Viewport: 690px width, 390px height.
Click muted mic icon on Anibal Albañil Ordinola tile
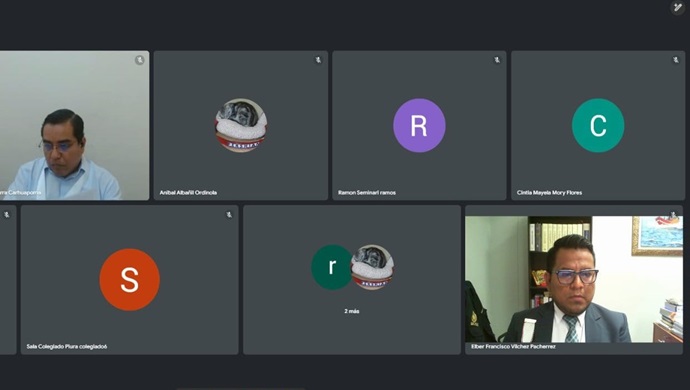318,60
